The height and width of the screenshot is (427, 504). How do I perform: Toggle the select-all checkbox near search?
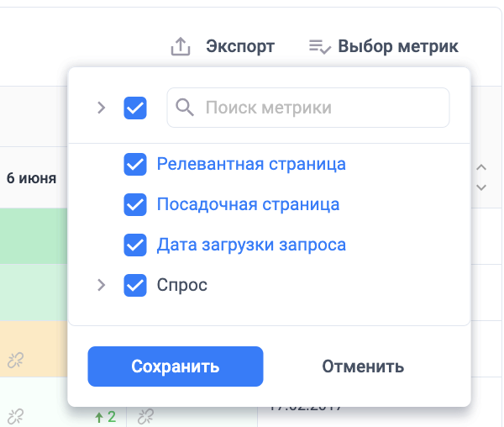pos(135,108)
